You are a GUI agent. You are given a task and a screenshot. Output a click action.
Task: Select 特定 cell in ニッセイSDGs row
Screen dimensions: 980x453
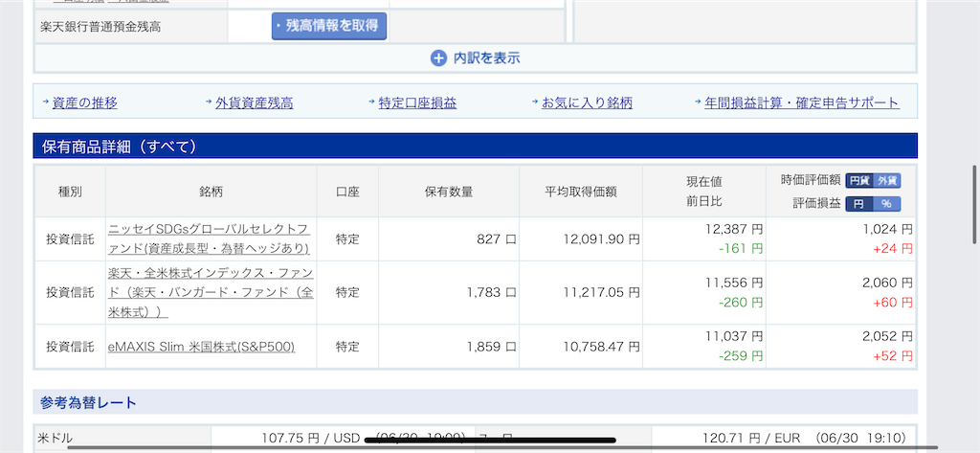[x=347, y=239]
